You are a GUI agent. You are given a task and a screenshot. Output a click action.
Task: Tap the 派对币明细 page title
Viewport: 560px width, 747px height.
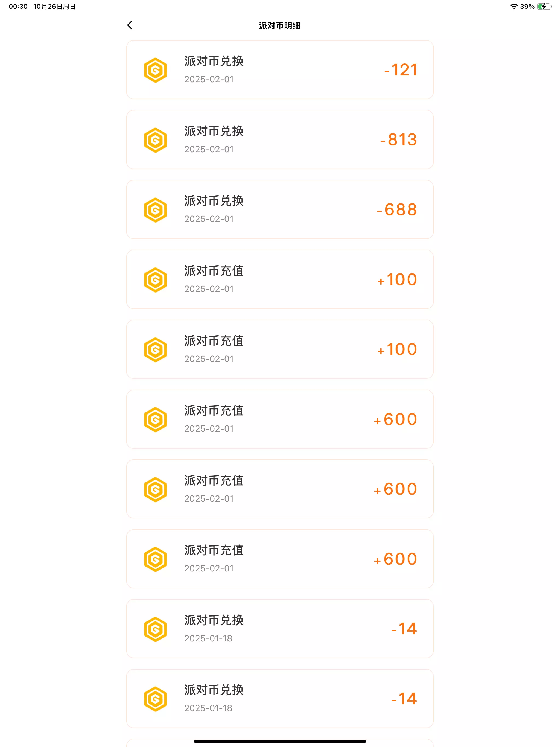click(280, 26)
